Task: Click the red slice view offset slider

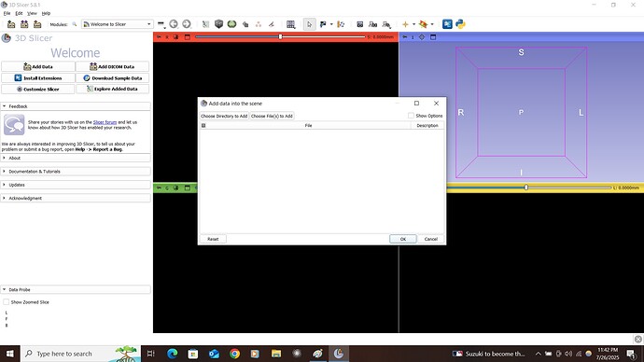Action: pos(280,37)
